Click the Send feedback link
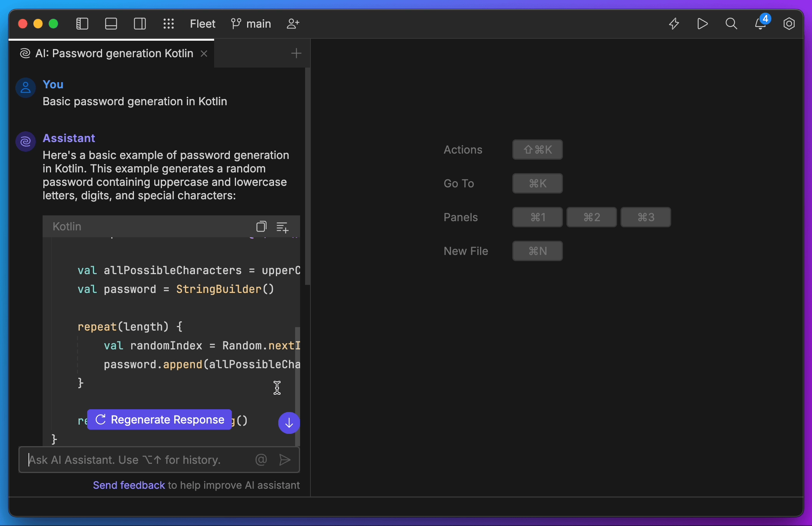812x526 pixels. (x=129, y=485)
